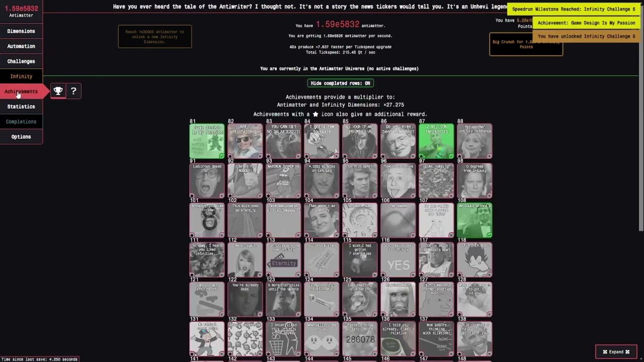644x362 pixels.
Task: Click 'Reach 1e30000 antimatter' Infinity Dimension unlock button
Action: pyautogui.click(x=155, y=37)
